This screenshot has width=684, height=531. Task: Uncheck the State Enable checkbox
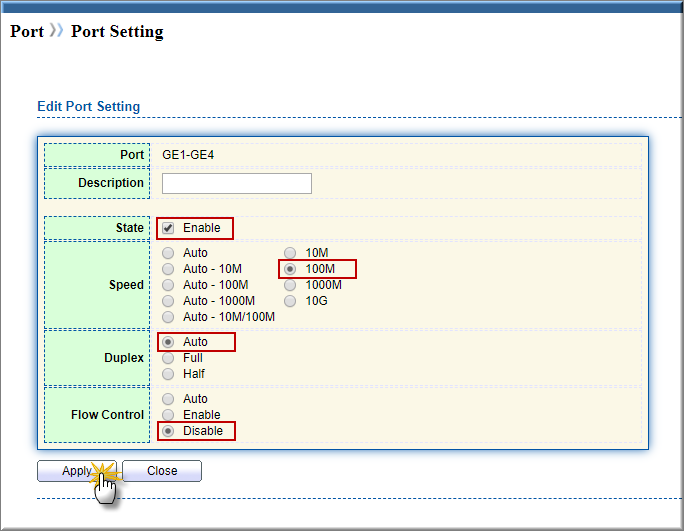[168, 228]
